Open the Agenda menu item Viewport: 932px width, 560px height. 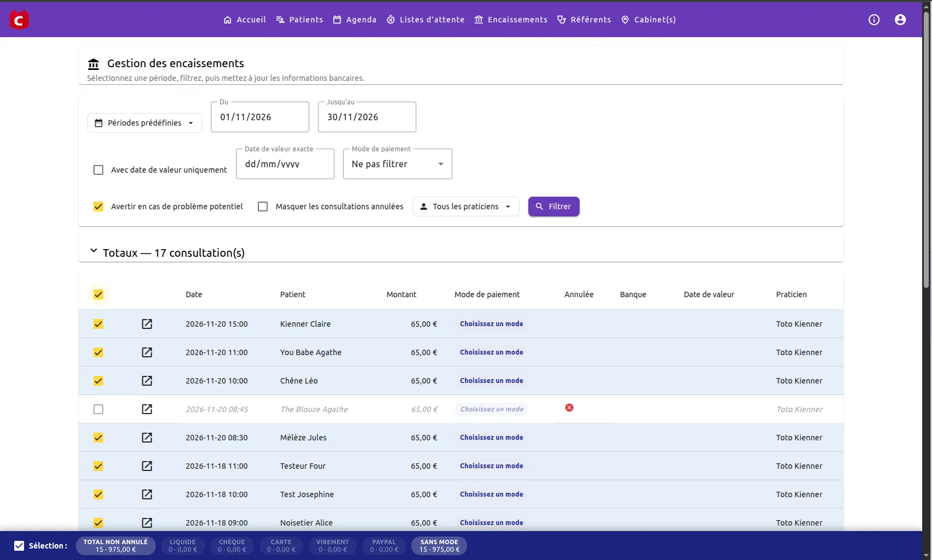pos(355,20)
